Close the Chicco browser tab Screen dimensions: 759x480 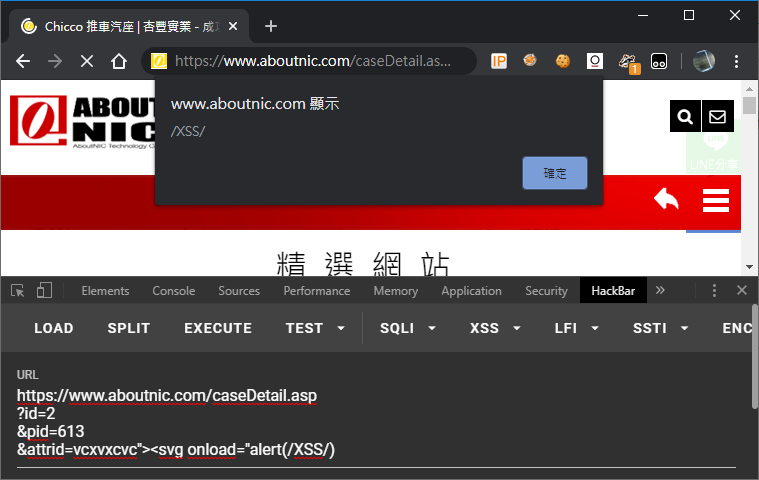(233, 26)
